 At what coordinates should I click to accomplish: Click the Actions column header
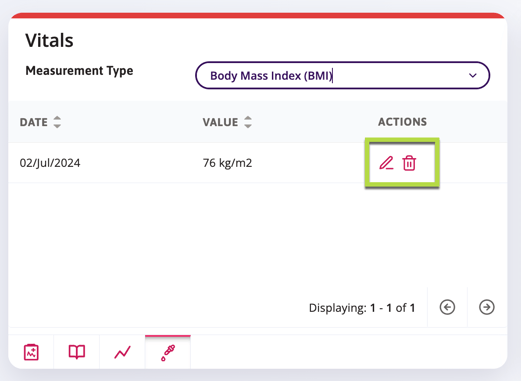402,122
